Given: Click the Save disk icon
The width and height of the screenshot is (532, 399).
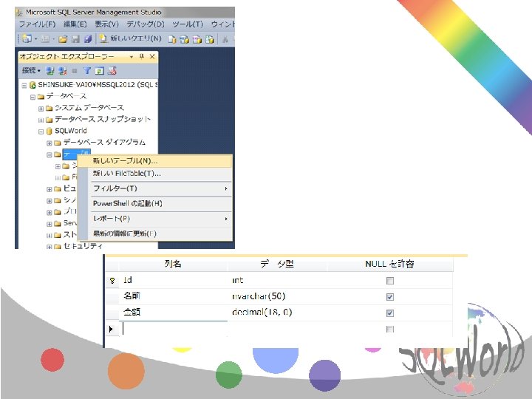Looking at the screenshot, I should tap(75, 39).
